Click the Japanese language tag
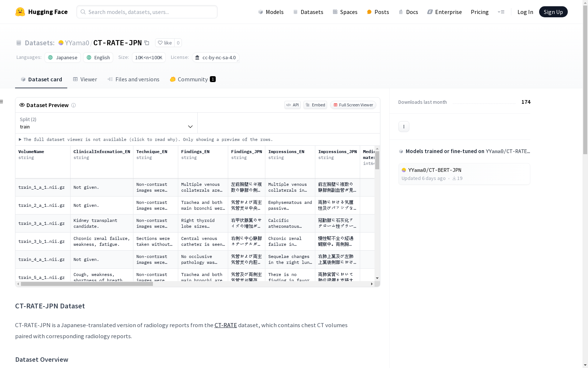Viewport: 588px width, 368px height. (x=63, y=57)
